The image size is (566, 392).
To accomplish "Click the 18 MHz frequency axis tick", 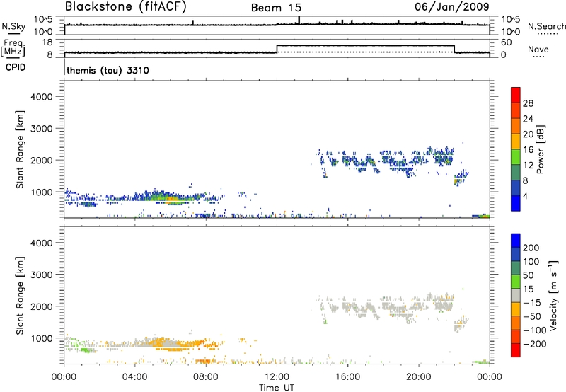I will tap(47, 42).
